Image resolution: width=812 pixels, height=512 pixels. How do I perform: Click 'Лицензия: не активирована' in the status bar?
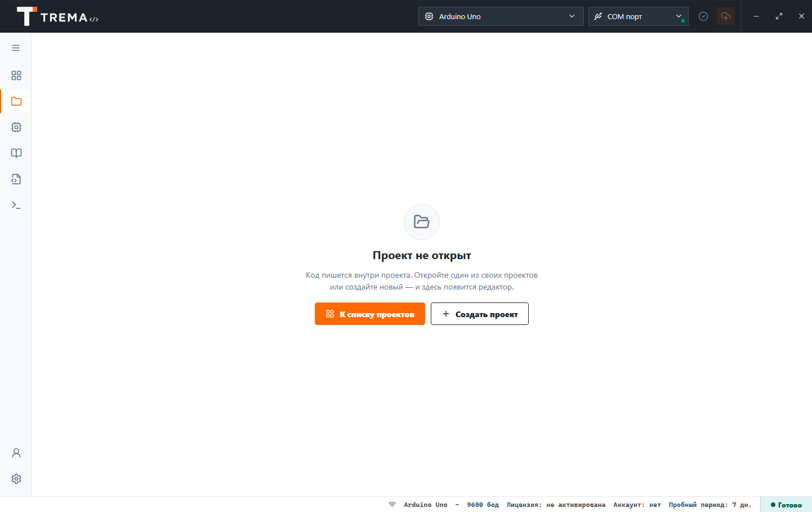(x=556, y=505)
